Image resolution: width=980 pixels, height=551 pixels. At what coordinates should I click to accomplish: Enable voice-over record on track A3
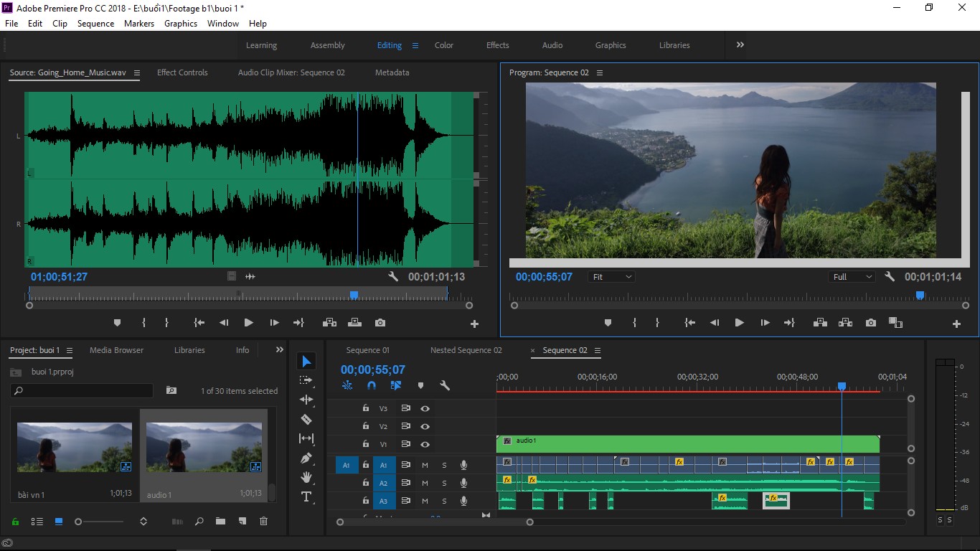coord(464,501)
